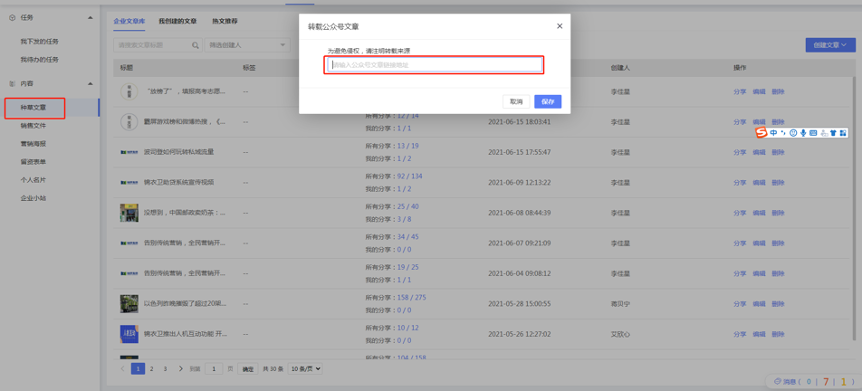Image resolution: width=862 pixels, height=391 pixels.
Task: Click thumbnail of 锦衣卫推出人机互动功能 article
Action: click(129, 334)
